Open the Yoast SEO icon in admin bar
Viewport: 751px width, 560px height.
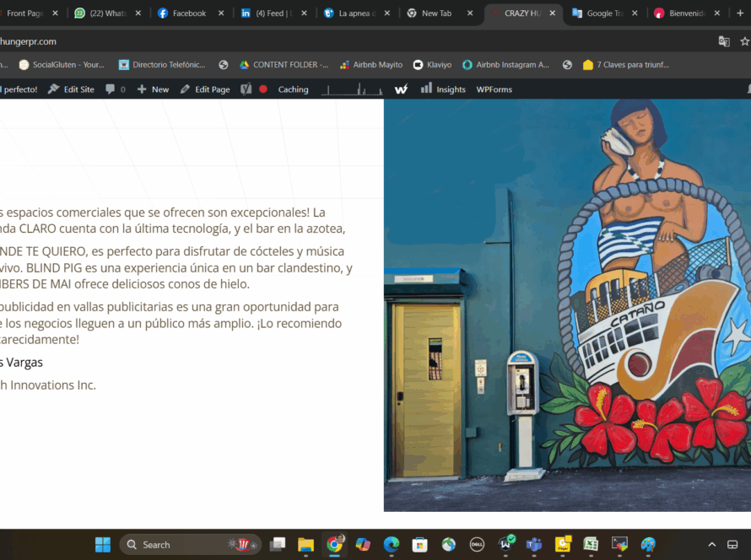[x=246, y=89]
